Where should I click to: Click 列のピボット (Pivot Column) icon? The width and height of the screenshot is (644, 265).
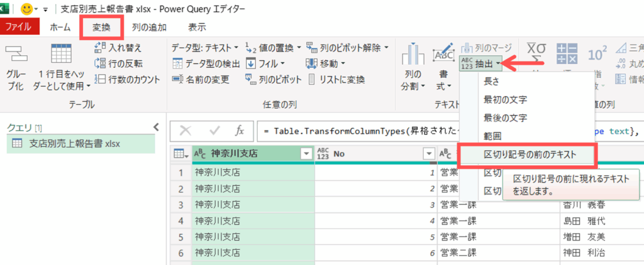pos(250,79)
